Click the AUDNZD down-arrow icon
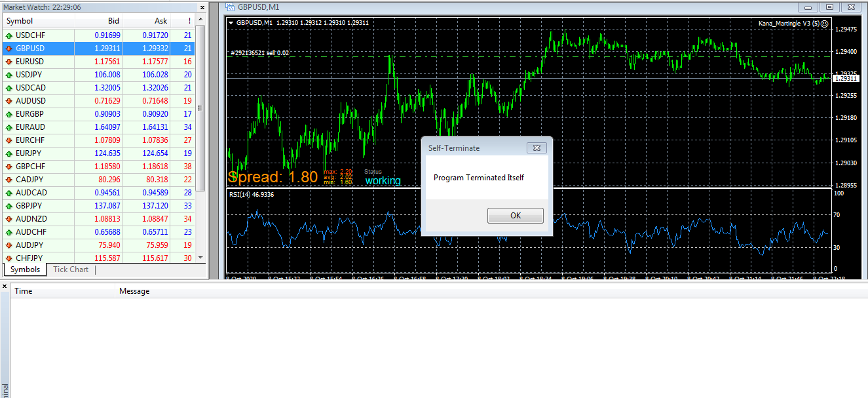Image resolution: width=868 pixels, height=398 pixels. point(9,219)
